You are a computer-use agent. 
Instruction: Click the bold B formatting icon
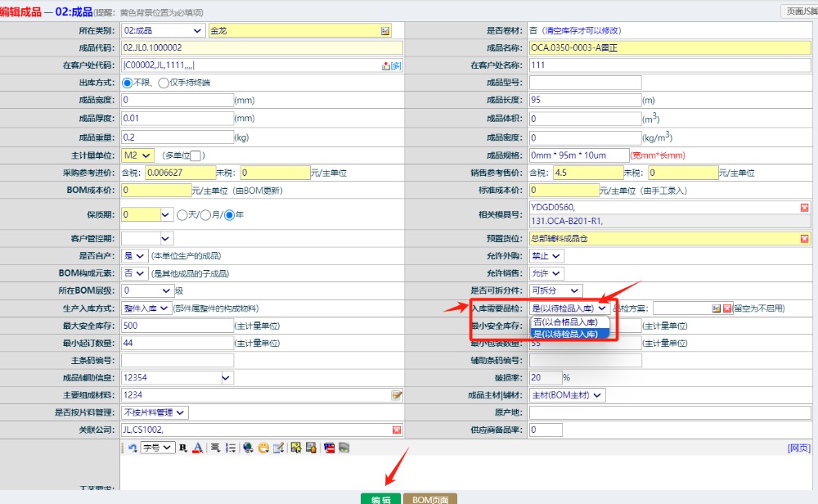[x=182, y=448]
